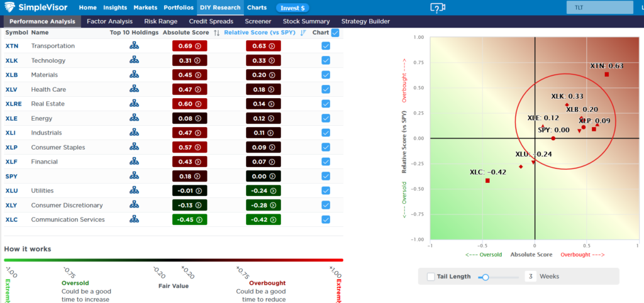This screenshot has width=644, height=303.
Task: Open the Charts menu
Action: coord(257,8)
